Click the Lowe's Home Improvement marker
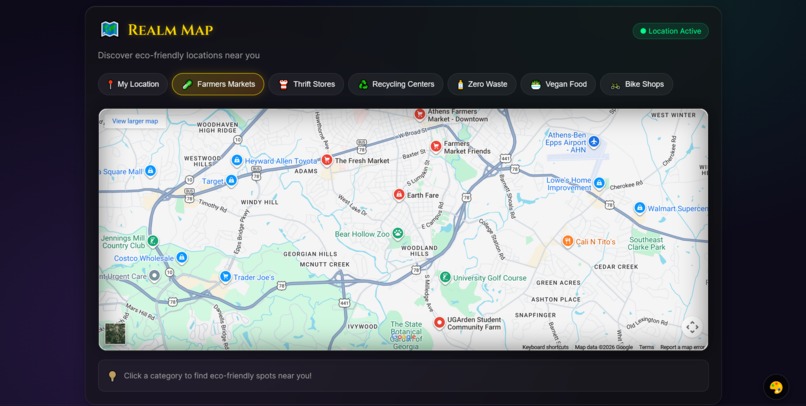Image resolution: width=806 pixels, height=406 pixels. [x=599, y=183]
